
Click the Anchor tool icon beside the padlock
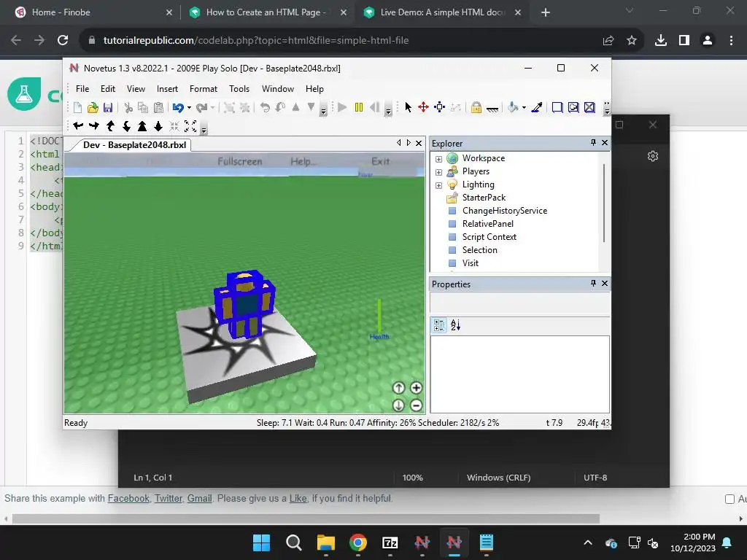[492, 109]
